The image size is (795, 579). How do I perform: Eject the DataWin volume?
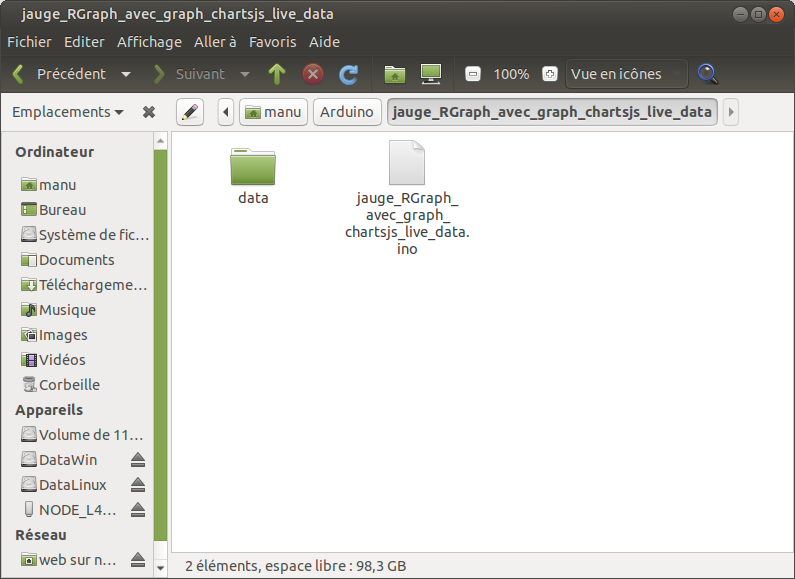[138, 460]
